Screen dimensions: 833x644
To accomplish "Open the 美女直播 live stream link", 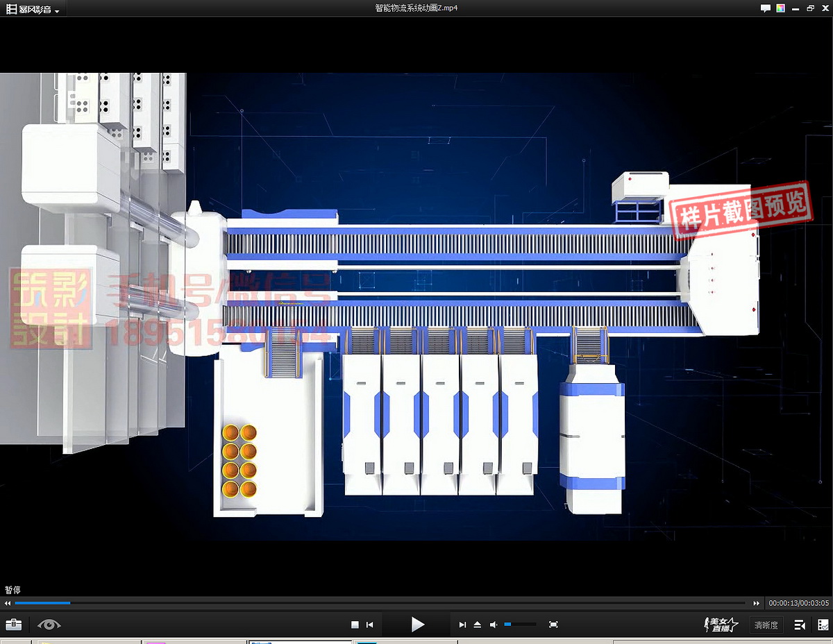I will [721, 625].
